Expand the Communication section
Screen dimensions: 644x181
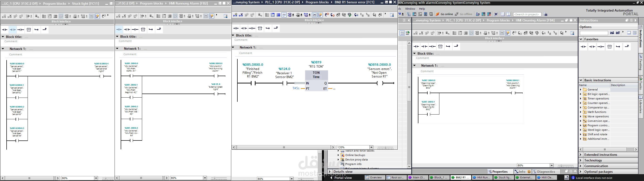point(581,166)
